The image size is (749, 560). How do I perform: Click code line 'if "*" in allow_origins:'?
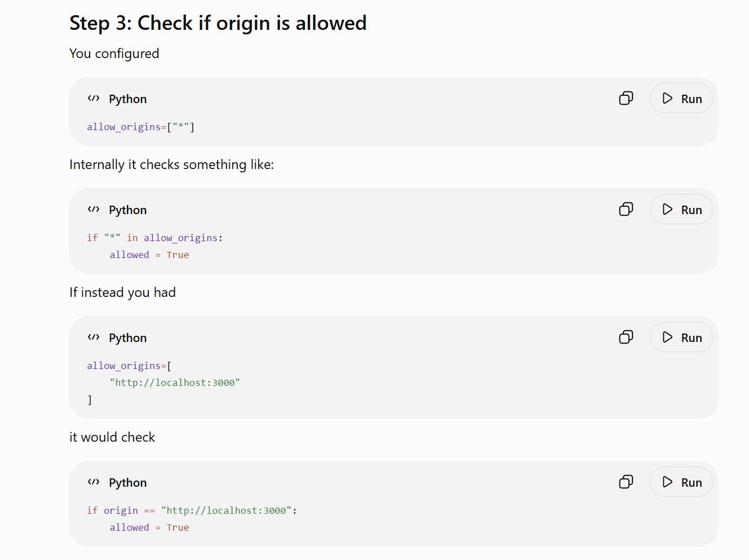click(x=155, y=238)
